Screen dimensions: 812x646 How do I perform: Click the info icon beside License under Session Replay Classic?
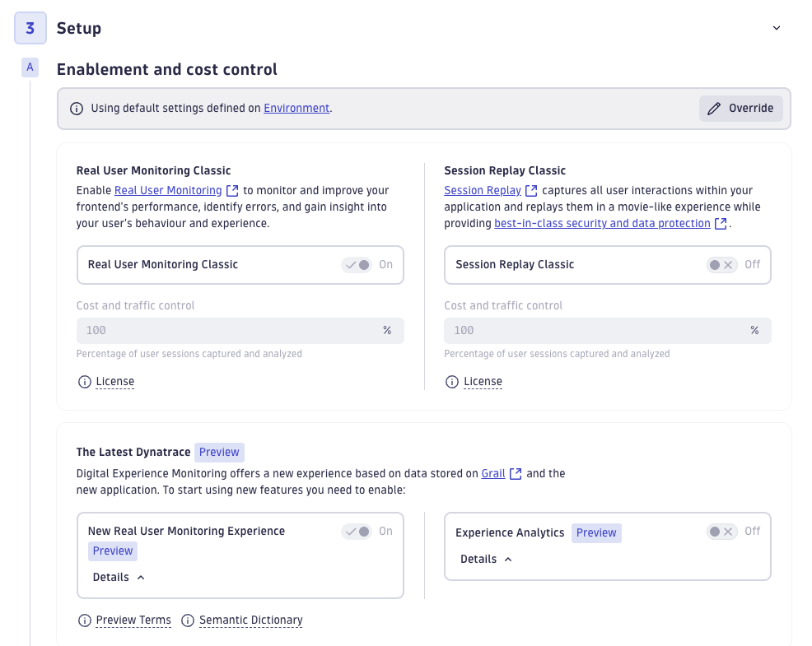[x=451, y=381]
